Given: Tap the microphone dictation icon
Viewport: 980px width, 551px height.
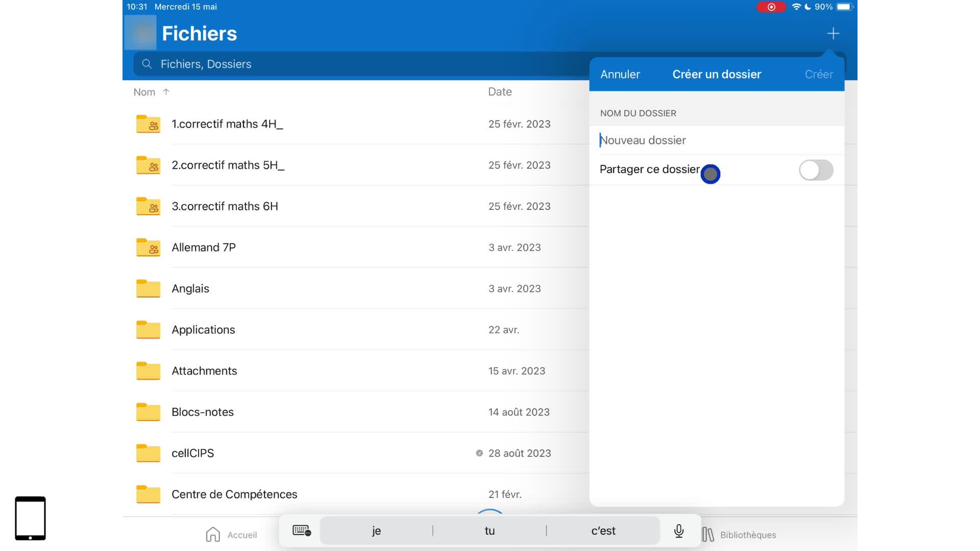Looking at the screenshot, I should tap(679, 531).
